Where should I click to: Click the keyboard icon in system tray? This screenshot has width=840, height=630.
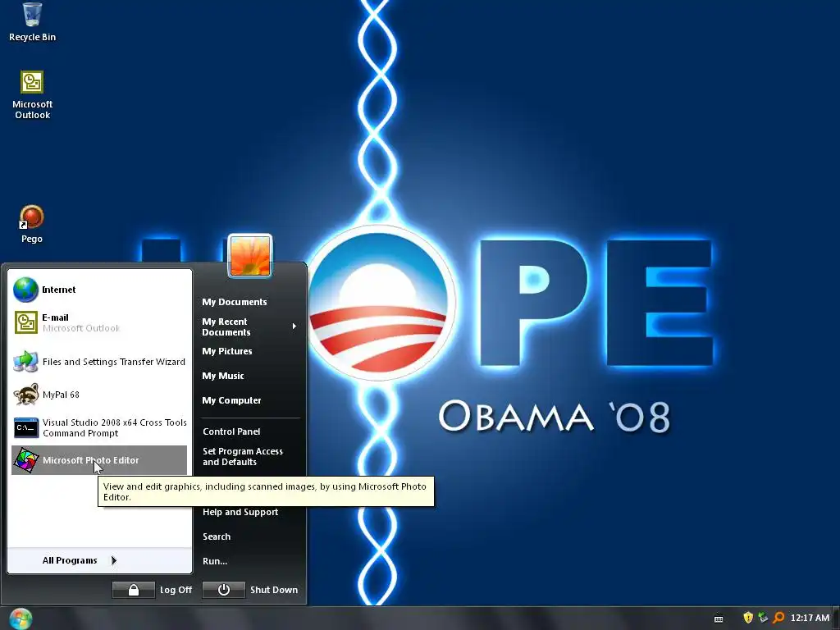719,619
